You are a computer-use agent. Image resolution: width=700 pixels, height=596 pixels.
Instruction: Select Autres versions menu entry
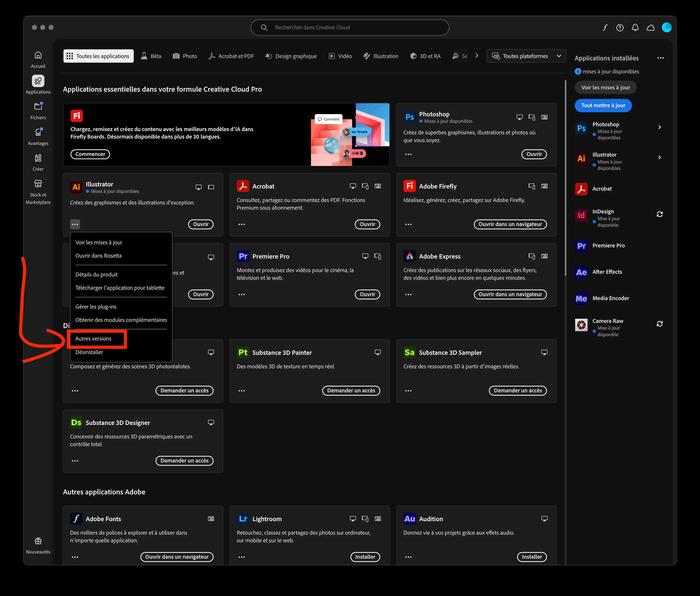pos(94,339)
